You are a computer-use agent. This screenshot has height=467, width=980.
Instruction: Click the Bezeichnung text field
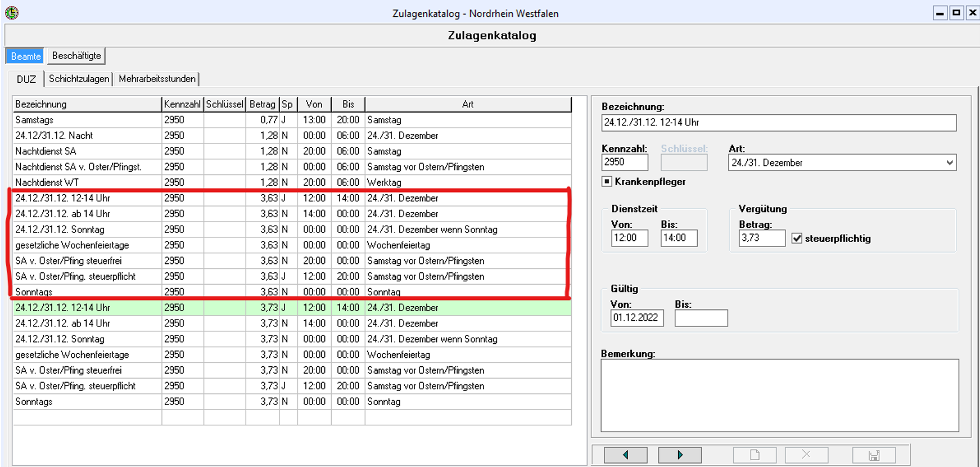pos(779,123)
